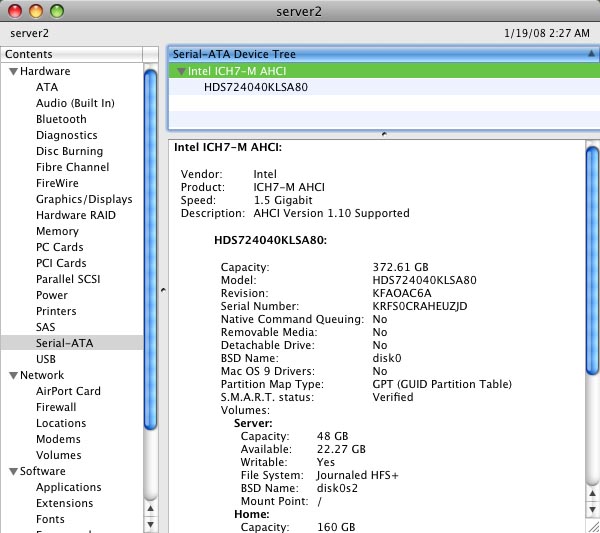Screen dimensions: 600x533
Task: Select HDS724040KLSA80 drive in device tree
Action: pos(255,87)
